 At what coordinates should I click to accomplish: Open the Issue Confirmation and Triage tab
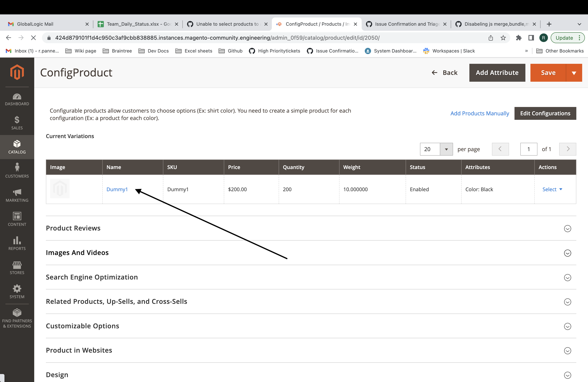pyautogui.click(x=405, y=24)
